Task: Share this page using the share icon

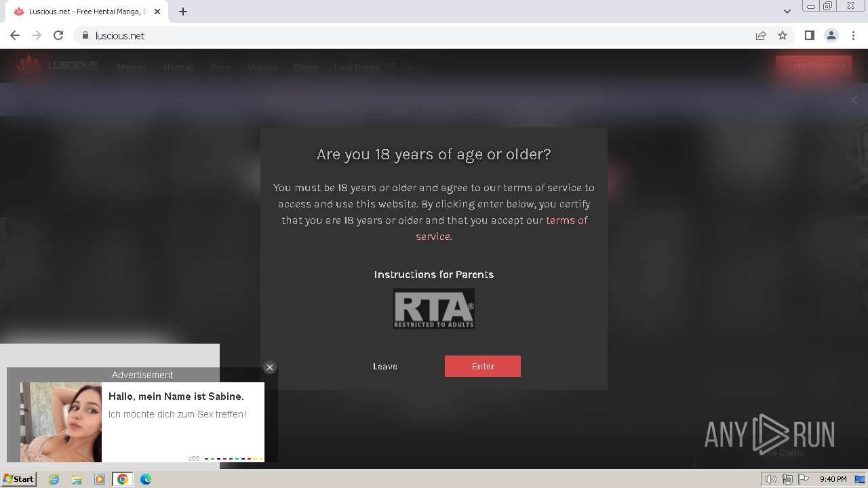Action: coord(761,35)
